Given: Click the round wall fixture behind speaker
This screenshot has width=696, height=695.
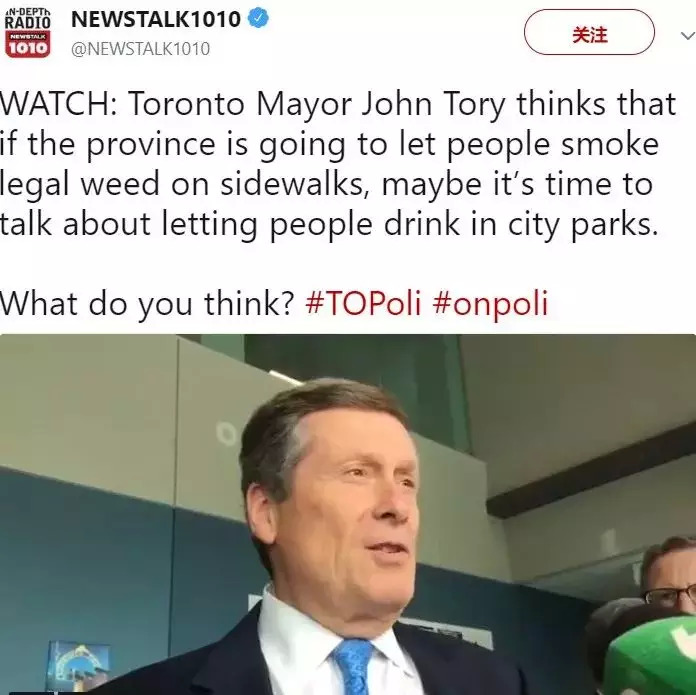Looking at the screenshot, I should pyautogui.click(x=226, y=434).
